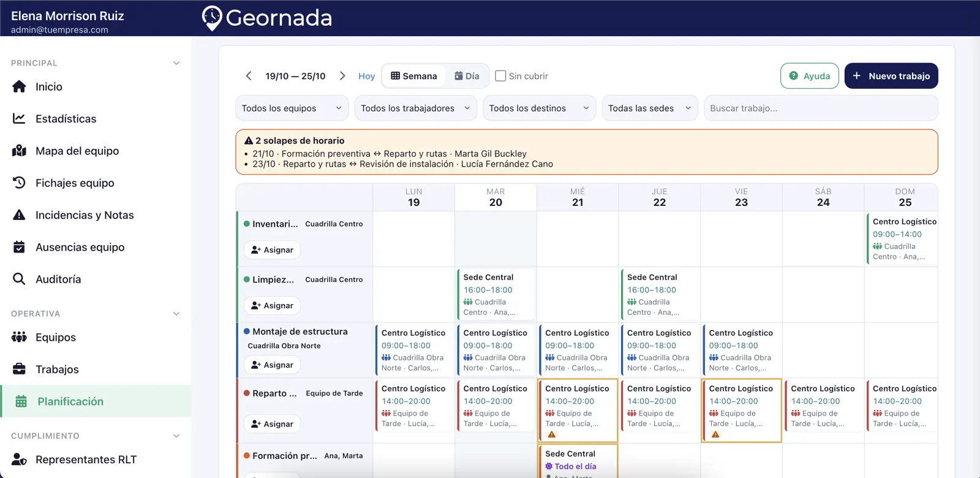Open Tuesday 20 Sede Central 16:00–18:00 card
Viewport: 980px width, 478px height.
coord(496,295)
